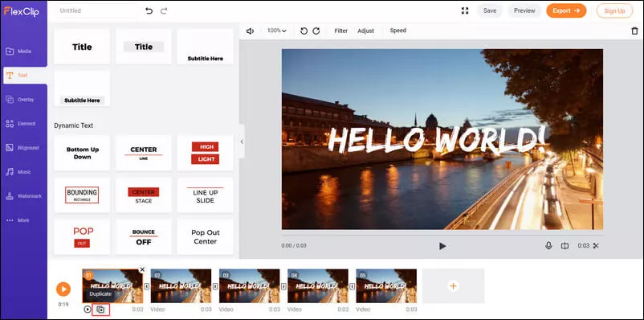Record voiceover with the microphone icon

tap(548, 245)
